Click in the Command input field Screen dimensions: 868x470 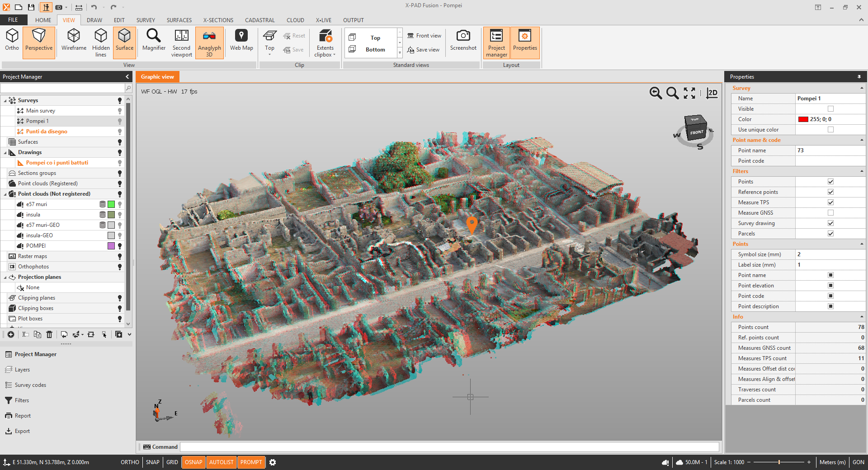tap(449, 447)
